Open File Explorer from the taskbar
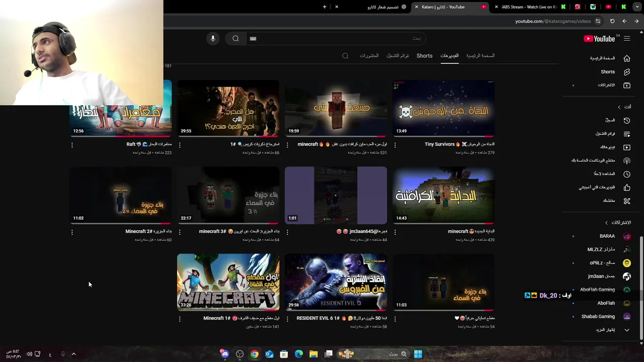This screenshot has width=644, height=362. point(313,354)
